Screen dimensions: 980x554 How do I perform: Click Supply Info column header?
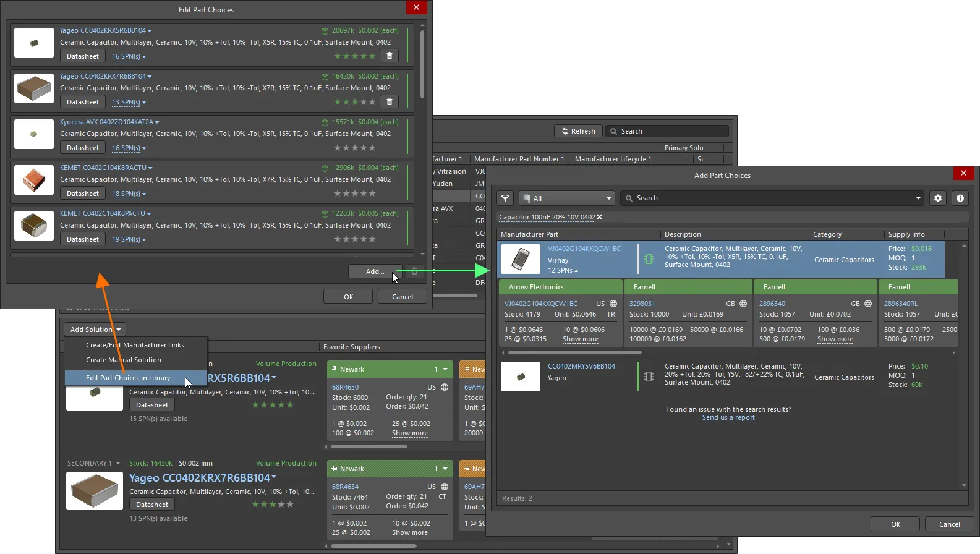pyautogui.click(x=906, y=234)
